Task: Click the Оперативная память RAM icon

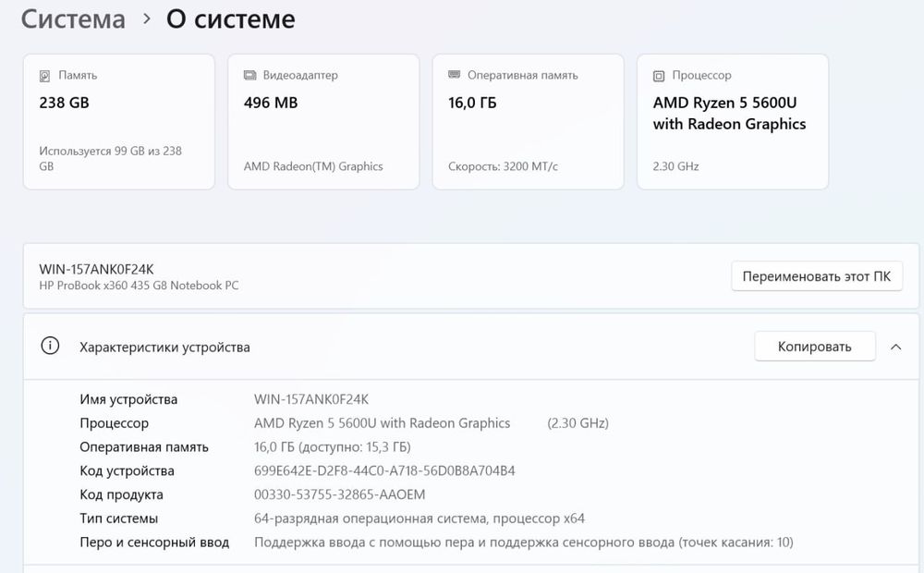Action: (x=454, y=75)
